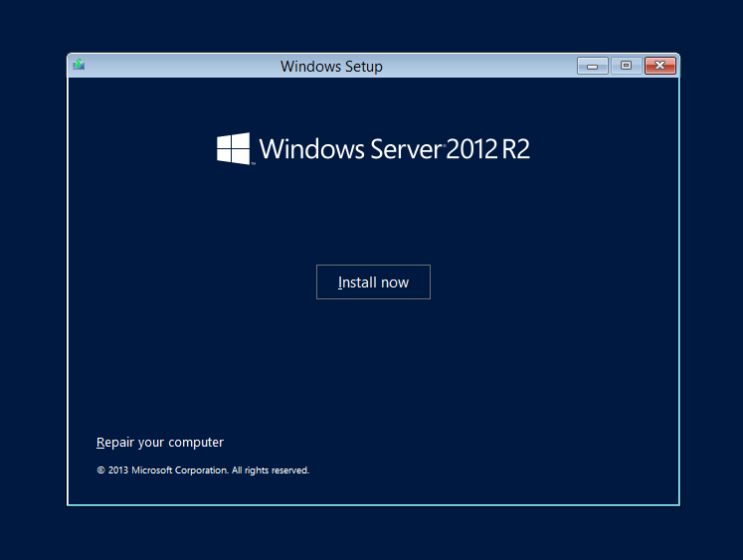
Task: Click the title bar right of the title
Action: pos(477,67)
